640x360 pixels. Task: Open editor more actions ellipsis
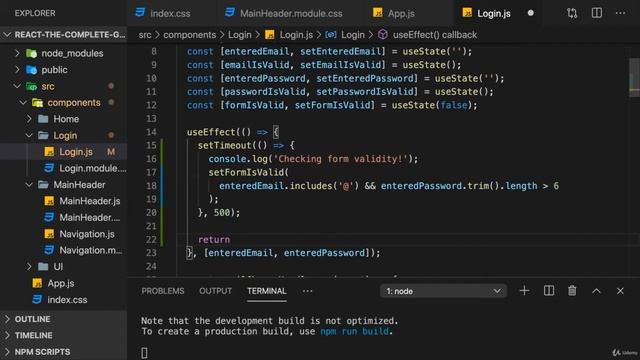pyautogui.click(x=620, y=13)
